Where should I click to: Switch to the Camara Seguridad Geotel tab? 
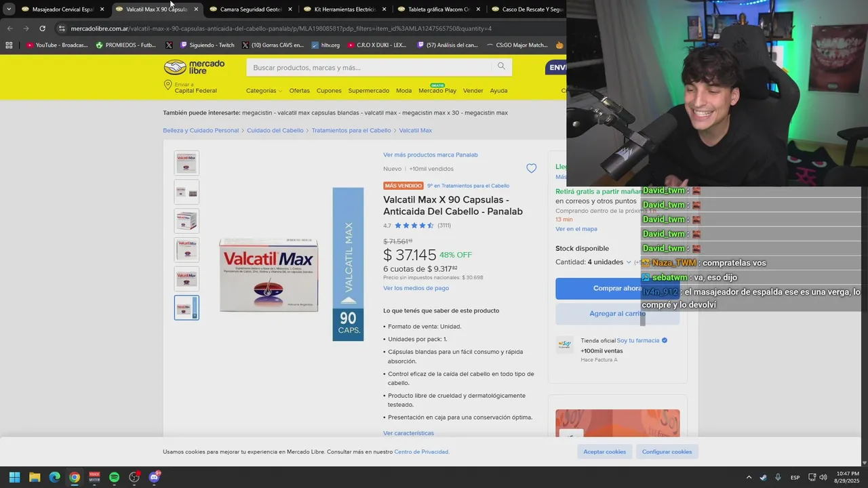[x=251, y=9]
